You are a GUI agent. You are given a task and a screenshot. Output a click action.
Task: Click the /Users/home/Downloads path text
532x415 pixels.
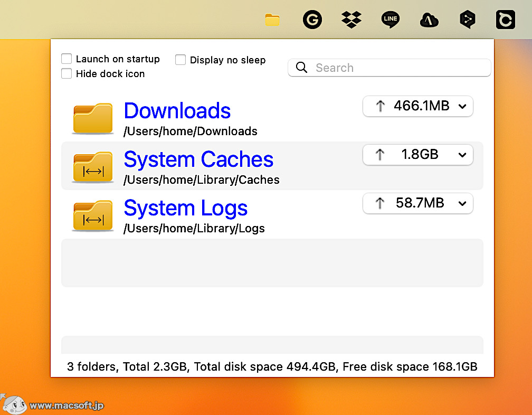(191, 131)
